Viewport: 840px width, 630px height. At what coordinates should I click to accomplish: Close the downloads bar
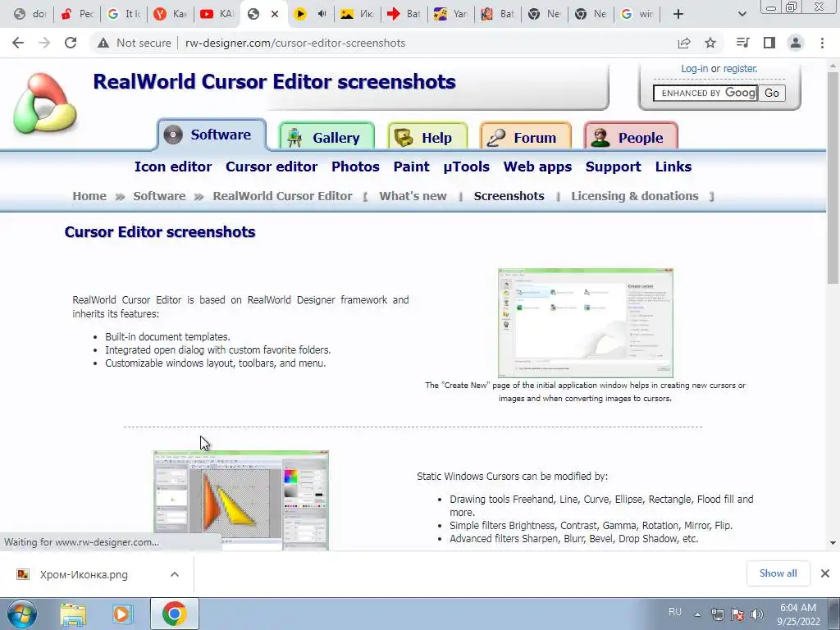(825, 573)
